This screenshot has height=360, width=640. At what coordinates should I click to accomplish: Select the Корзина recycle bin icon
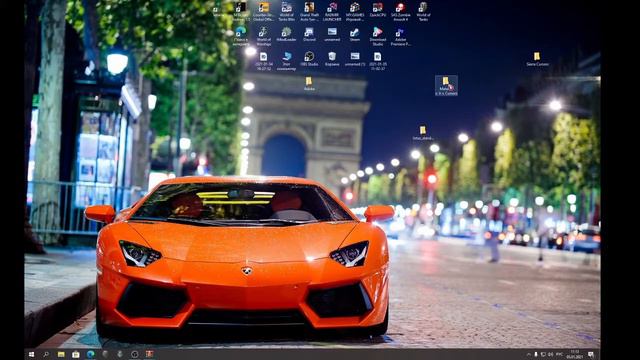332,59
